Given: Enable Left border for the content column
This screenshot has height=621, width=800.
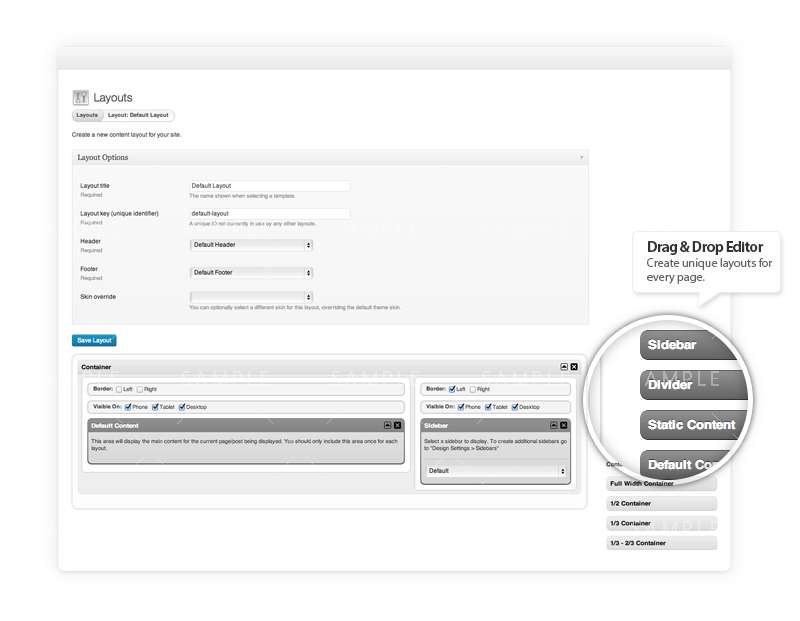Looking at the screenshot, I should pyautogui.click(x=119, y=389).
